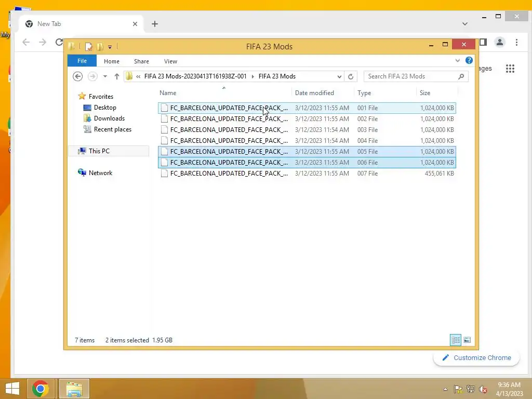Open recent locations dropdown arrow
The image size is (532, 399).
(x=105, y=76)
